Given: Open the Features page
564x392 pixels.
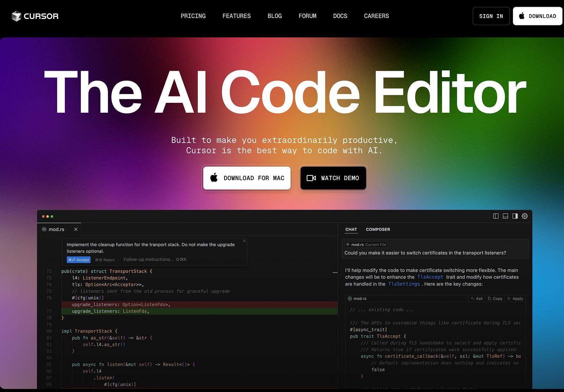Looking at the screenshot, I should coord(237,16).
